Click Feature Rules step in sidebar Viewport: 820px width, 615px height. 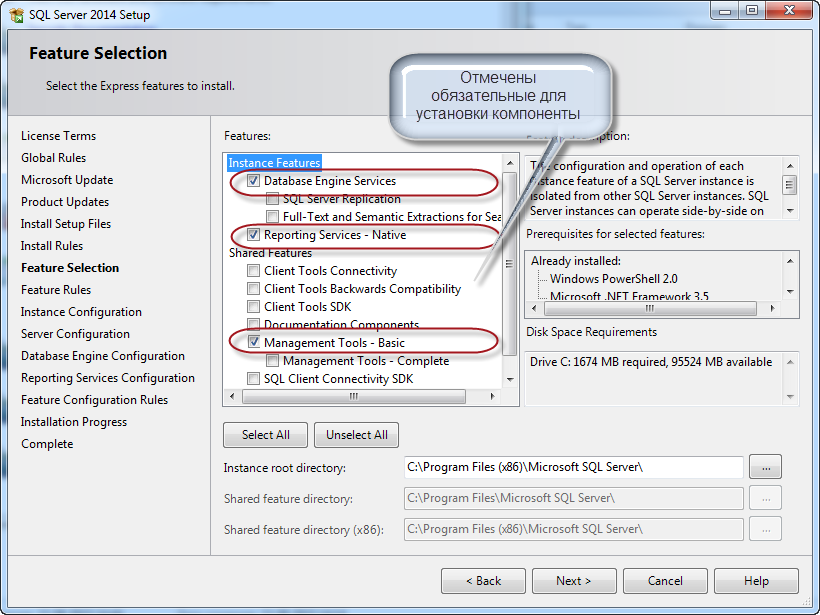[x=56, y=290]
